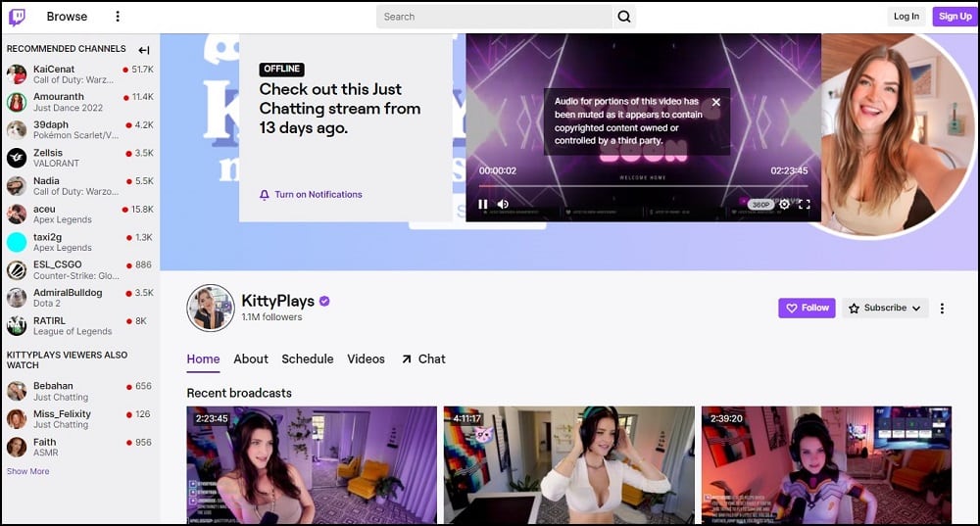
Task: Click the OFFLINE status badge
Action: point(282,70)
